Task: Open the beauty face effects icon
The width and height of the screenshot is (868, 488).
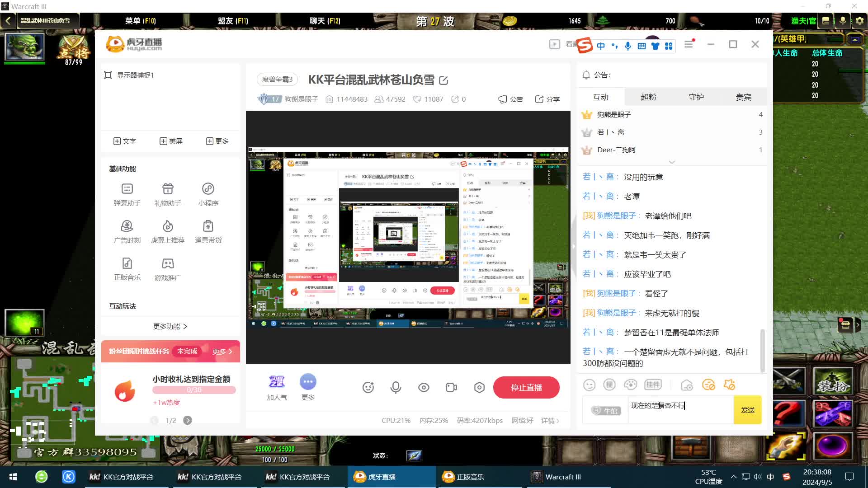Action: 368,387
